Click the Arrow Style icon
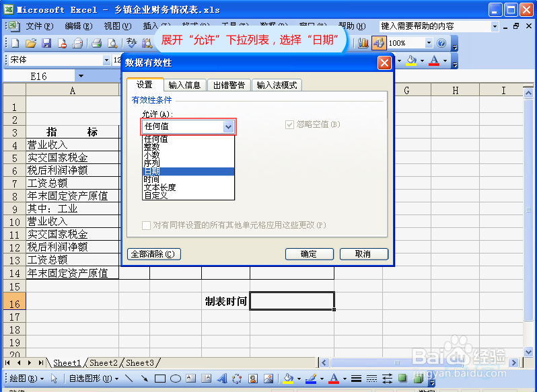Image resolution: width=537 pixels, height=392 pixels. [388, 379]
